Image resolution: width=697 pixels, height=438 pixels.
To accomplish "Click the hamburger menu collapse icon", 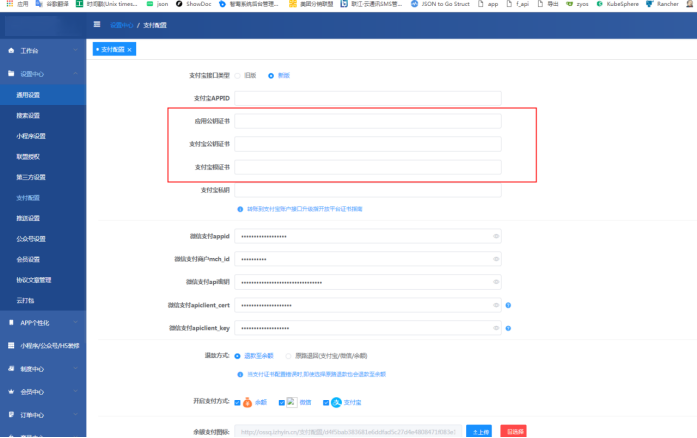I will coord(96,24).
